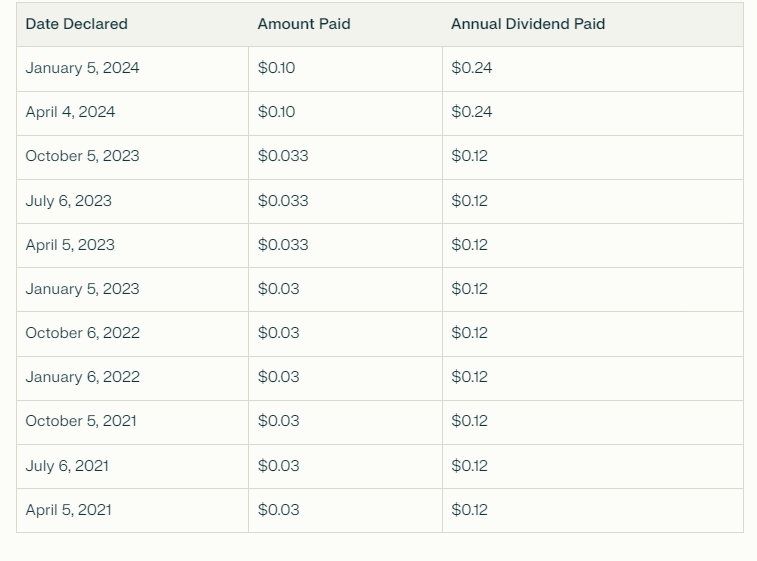757x561 pixels.
Task: Click the Date Declared column header
Action: pyautogui.click(x=77, y=24)
